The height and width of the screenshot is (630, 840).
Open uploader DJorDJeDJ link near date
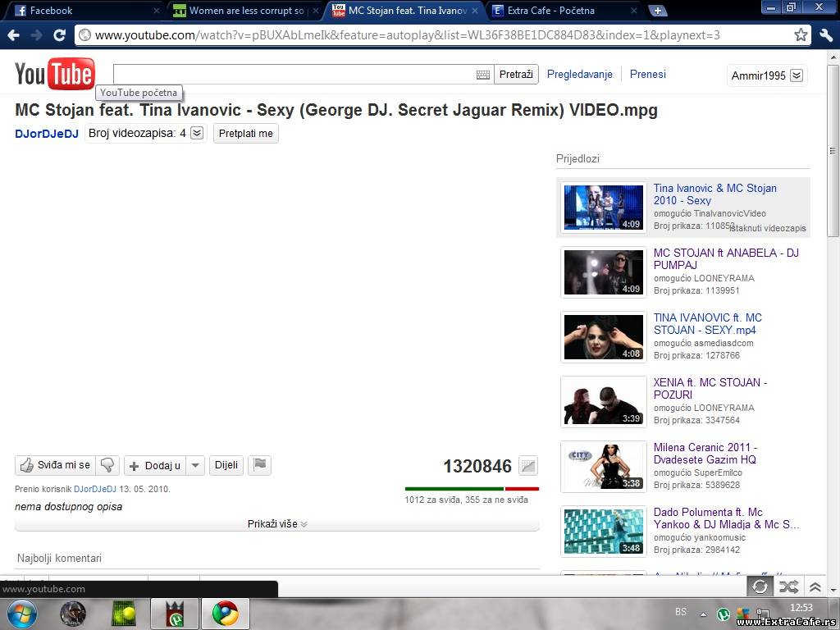coord(95,489)
